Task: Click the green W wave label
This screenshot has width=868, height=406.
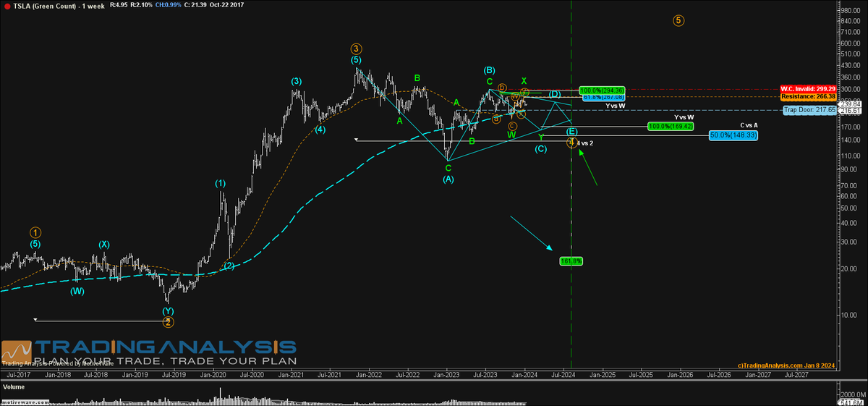Action: [x=511, y=135]
